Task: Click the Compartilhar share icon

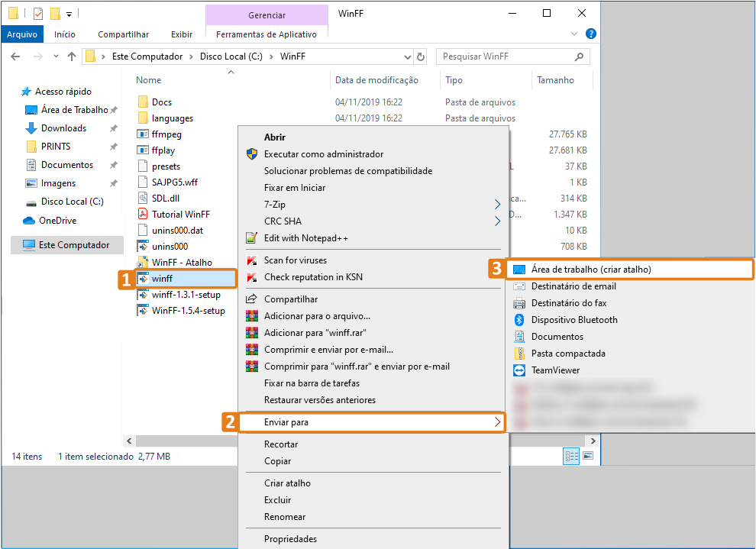Action: [252, 299]
